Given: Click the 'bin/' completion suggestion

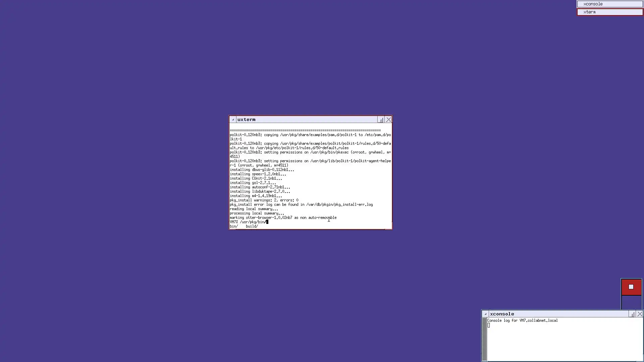Looking at the screenshot, I should (x=234, y=226).
